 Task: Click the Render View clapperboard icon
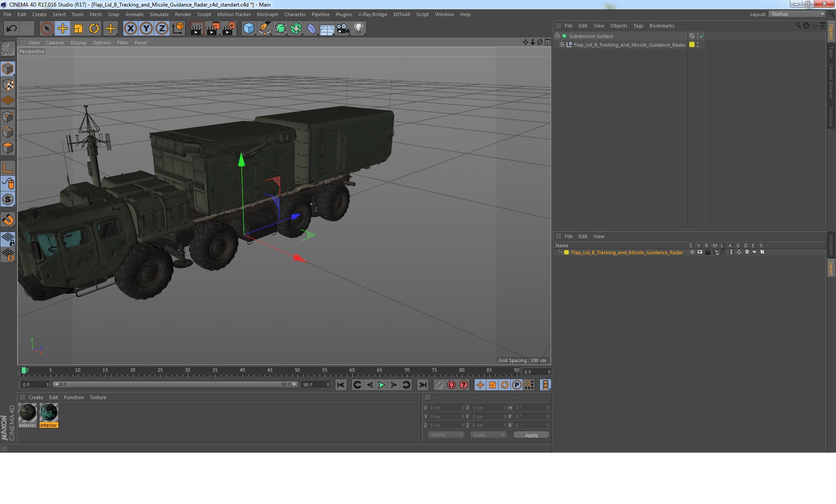[x=197, y=29]
